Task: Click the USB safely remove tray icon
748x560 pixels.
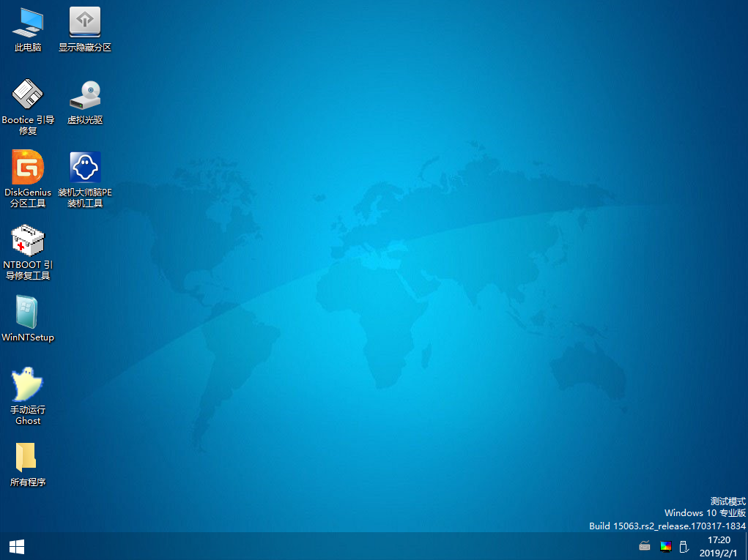Action: click(684, 546)
